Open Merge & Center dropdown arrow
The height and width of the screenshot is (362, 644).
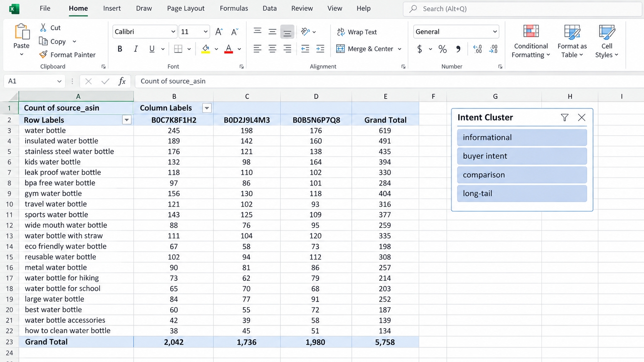tap(399, 49)
